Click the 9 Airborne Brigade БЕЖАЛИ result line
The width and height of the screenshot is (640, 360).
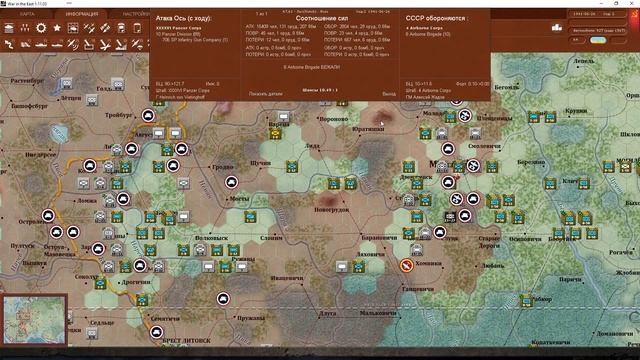pos(311,67)
